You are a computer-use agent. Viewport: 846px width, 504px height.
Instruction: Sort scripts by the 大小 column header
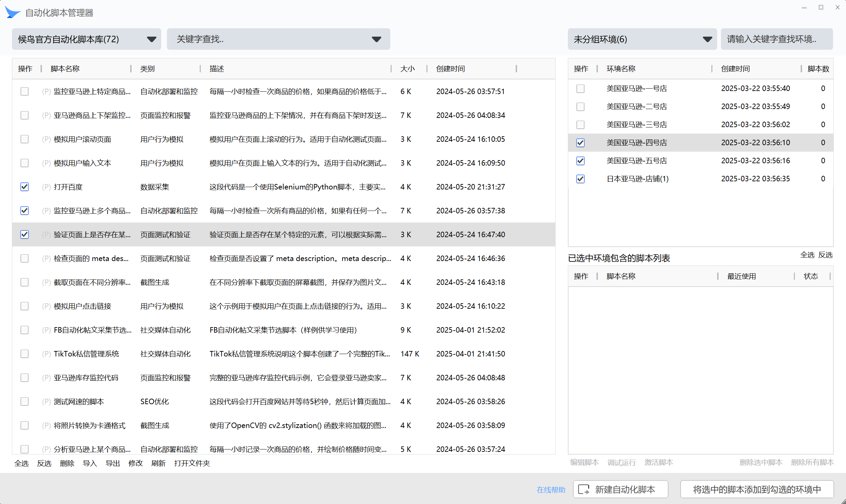click(x=408, y=69)
